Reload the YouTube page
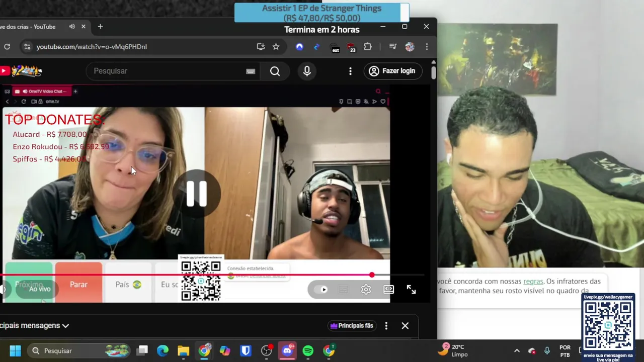This screenshot has height=362, width=644. click(7, 47)
